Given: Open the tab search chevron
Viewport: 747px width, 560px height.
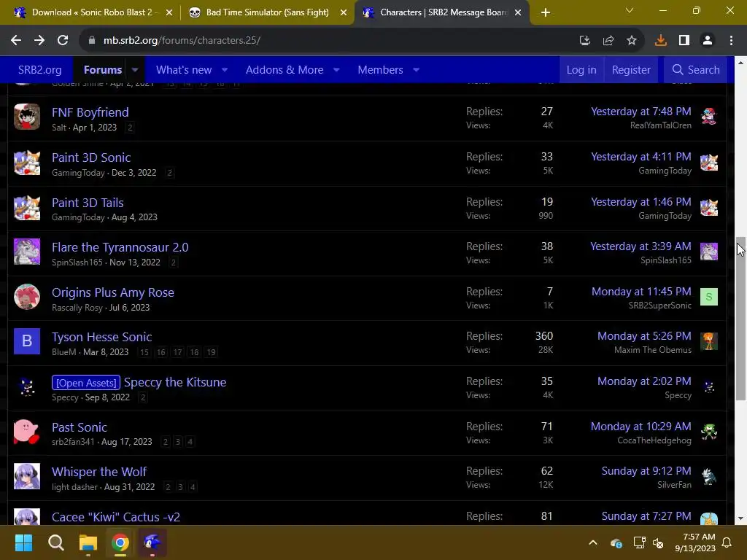Looking at the screenshot, I should click(x=630, y=10).
